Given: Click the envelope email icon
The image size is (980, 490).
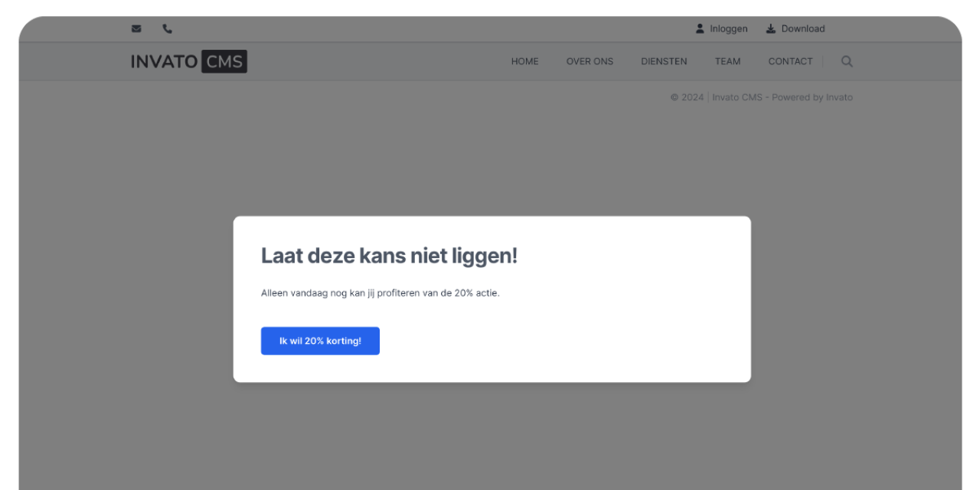Looking at the screenshot, I should 136,29.
